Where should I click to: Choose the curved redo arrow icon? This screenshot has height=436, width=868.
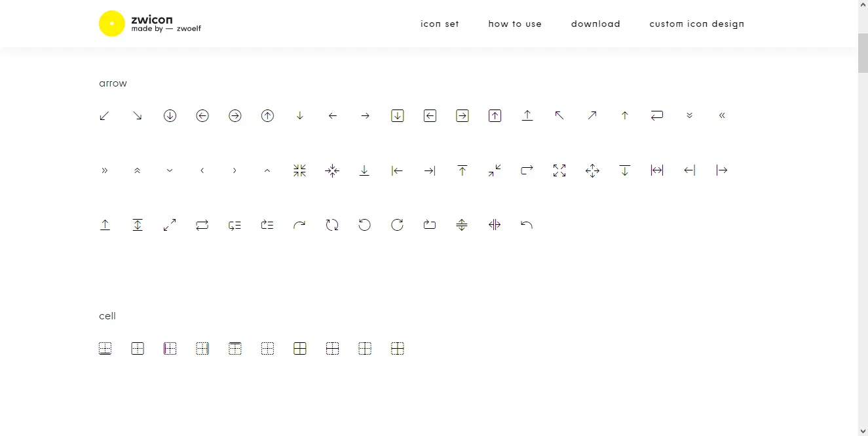coord(300,225)
